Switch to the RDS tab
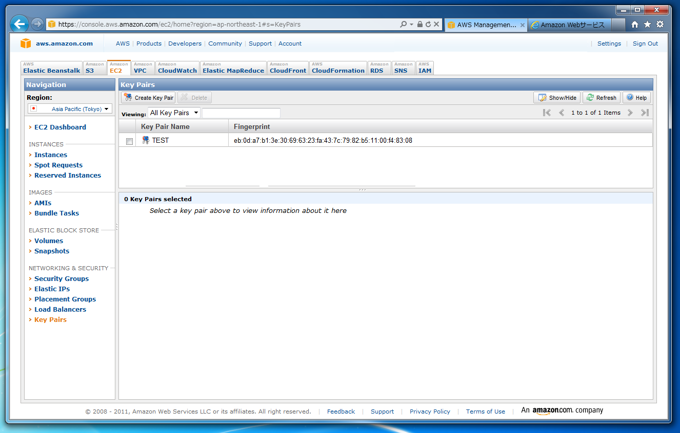This screenshot has width=680, height=433. pos(379,68)
